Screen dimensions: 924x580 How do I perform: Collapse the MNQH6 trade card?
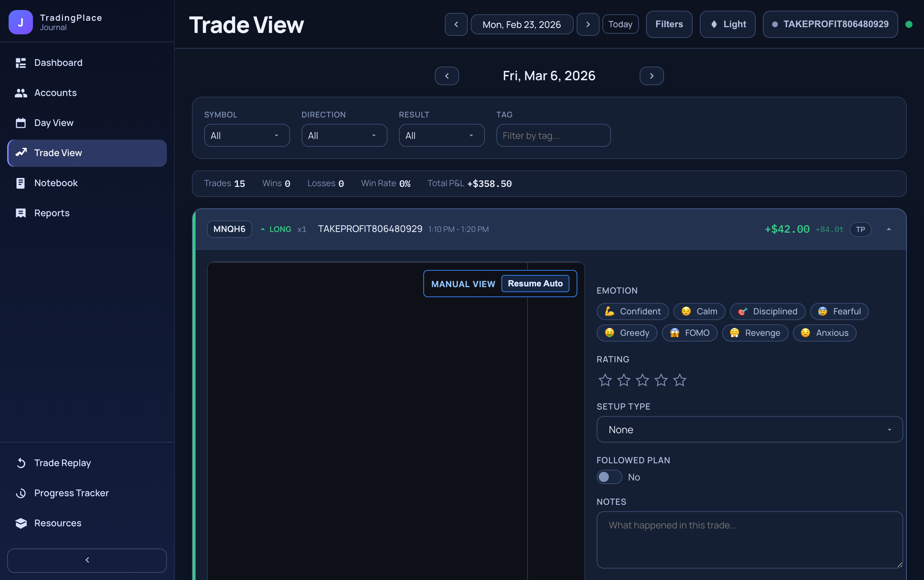coord(889,229)
